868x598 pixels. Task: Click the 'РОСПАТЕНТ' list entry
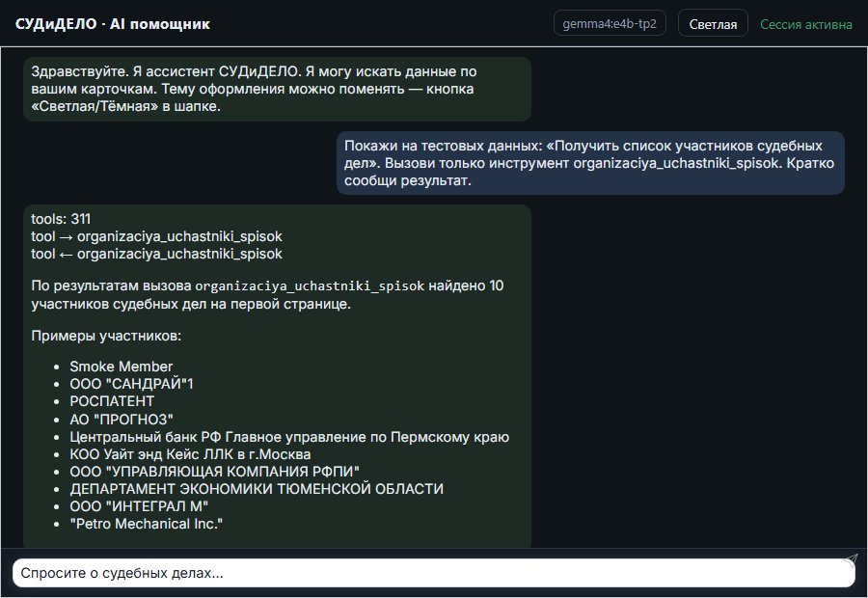[112, 401]
